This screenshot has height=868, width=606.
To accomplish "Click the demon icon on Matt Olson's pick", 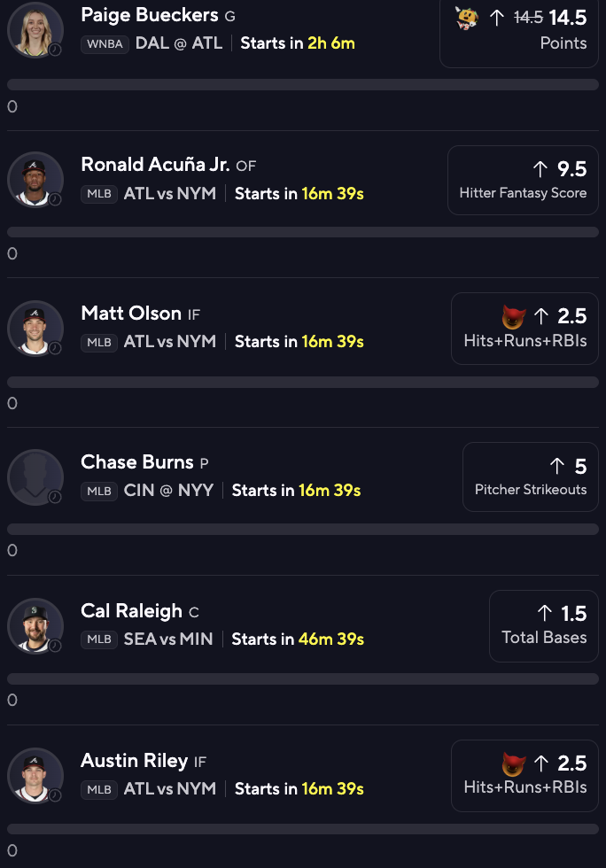I will coord(514,317).
